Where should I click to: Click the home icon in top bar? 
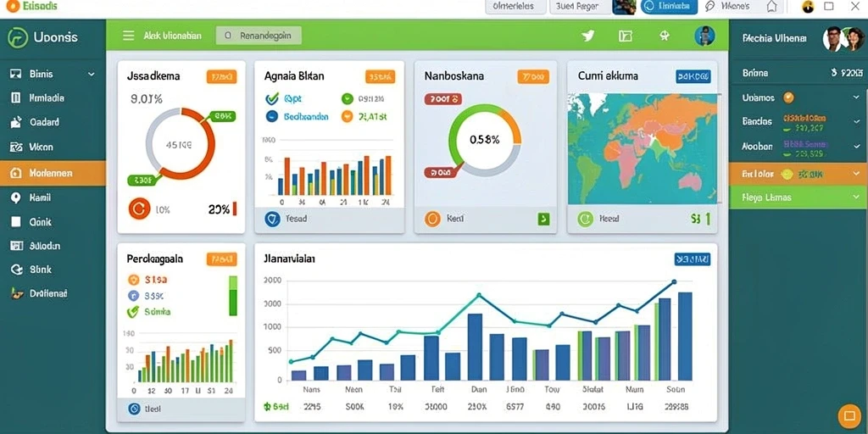point(771,7)
